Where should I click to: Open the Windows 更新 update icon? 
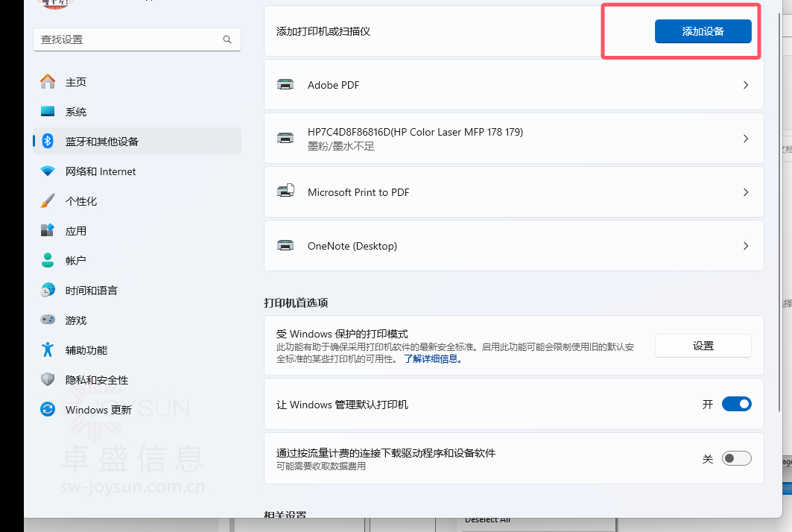(x=48, y=410)
